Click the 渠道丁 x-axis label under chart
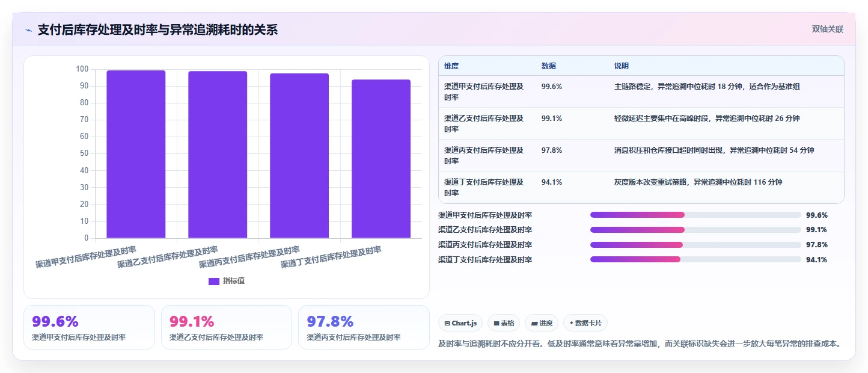Screen dimensions: 868x373 coord(331,257)
